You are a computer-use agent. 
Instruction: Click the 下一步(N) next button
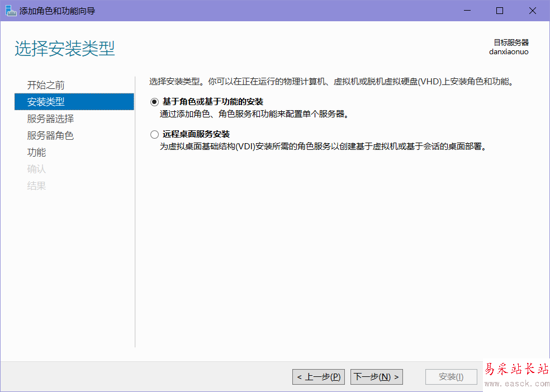(376, 377)
